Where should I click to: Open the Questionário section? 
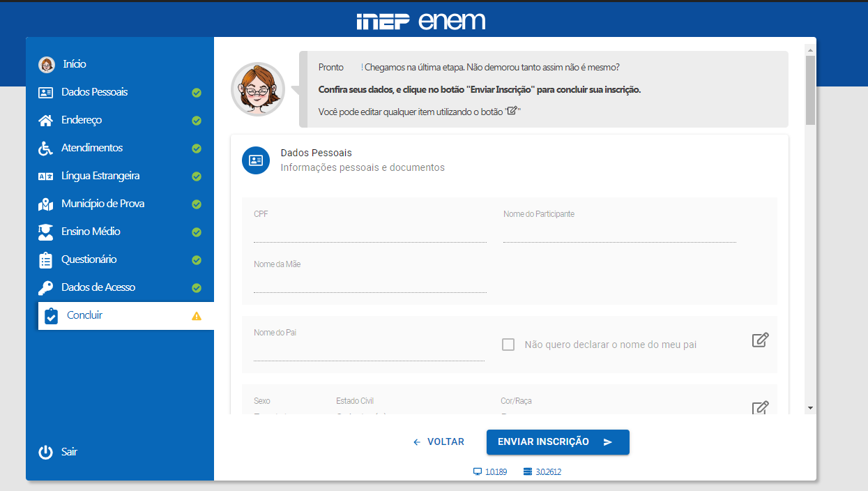89,259
